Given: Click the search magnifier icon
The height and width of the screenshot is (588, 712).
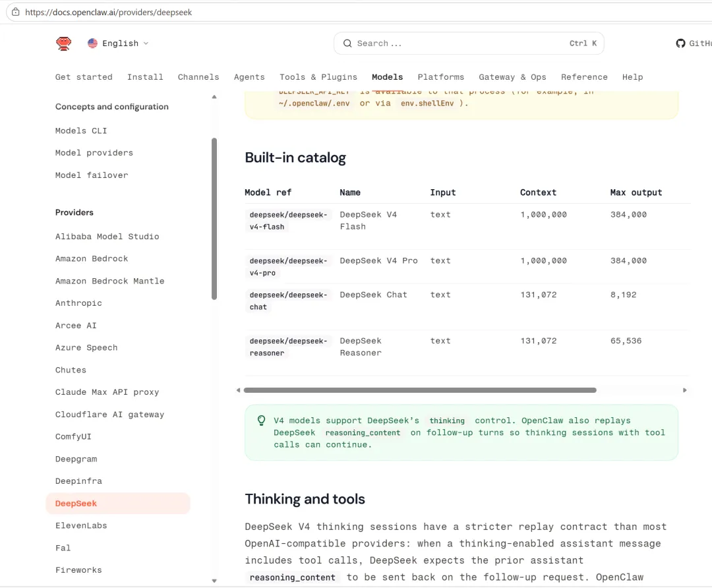Looking at the screenshot, I should [347, 43].
